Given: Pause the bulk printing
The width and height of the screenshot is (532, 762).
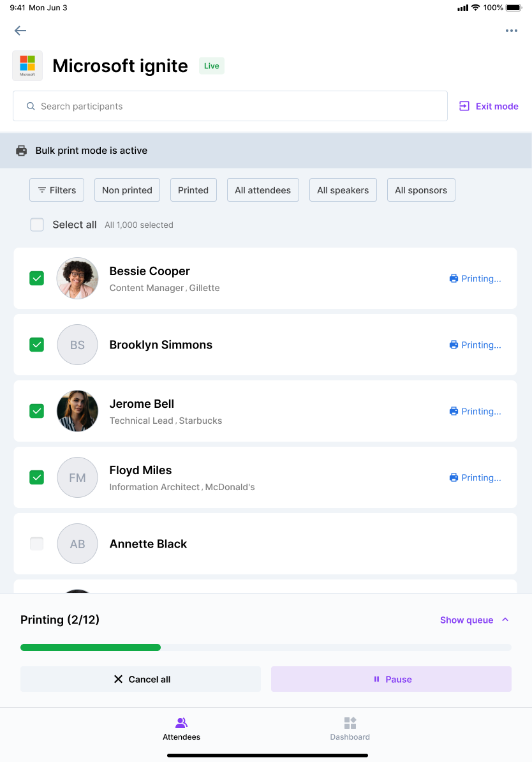Looking at the screenshot, I should [391, 679].
